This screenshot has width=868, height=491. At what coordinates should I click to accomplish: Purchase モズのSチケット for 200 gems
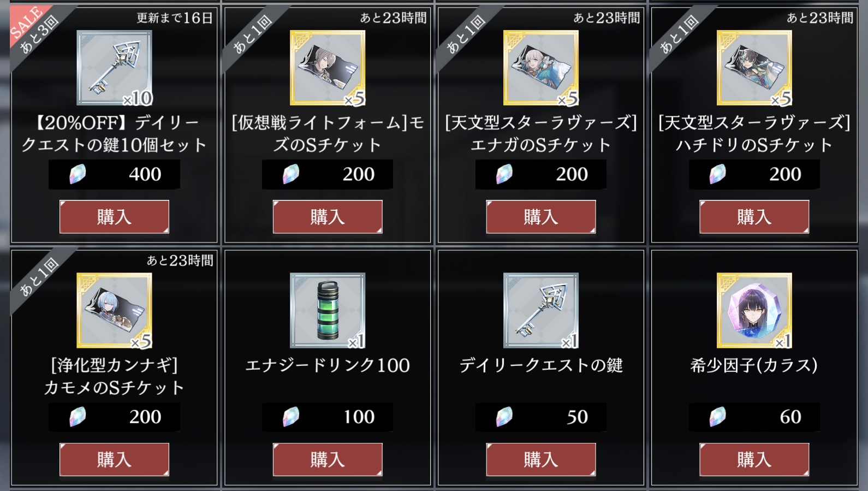(x=328, y=217)
